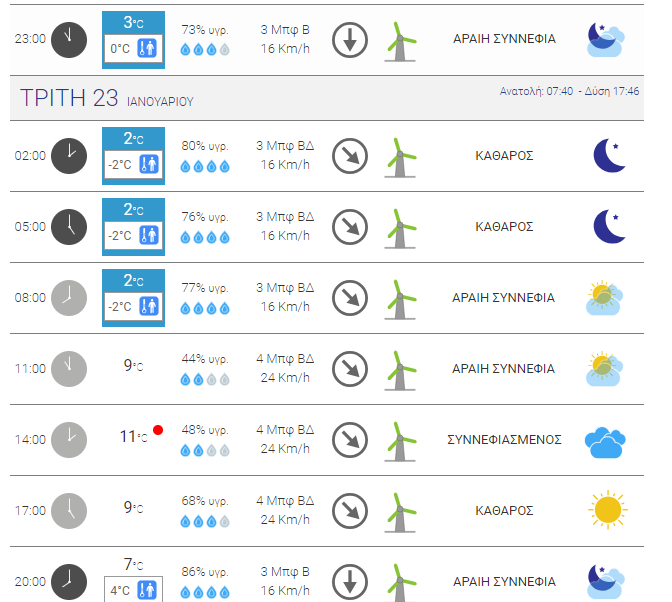The image size is (672, 602).
Task: Click the north wind arrow at 20:00
Action: [x=350, y=581]
